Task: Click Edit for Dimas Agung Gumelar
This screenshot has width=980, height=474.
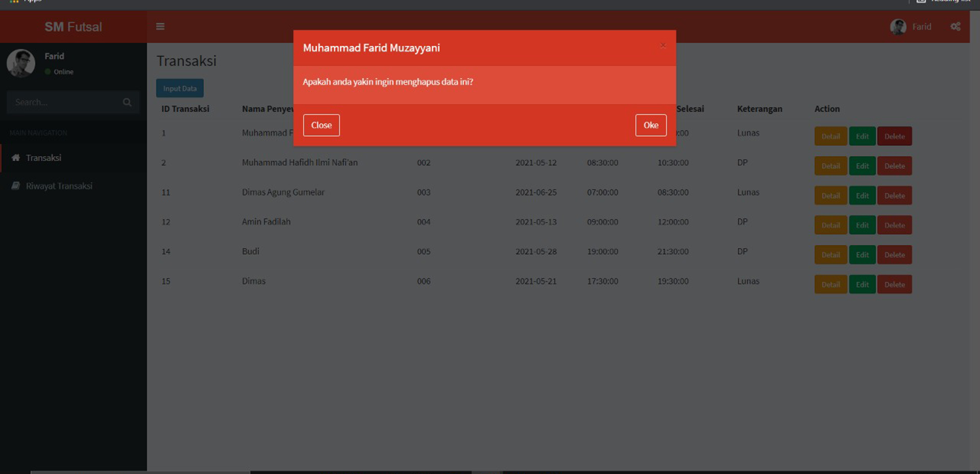Action: 862,196
